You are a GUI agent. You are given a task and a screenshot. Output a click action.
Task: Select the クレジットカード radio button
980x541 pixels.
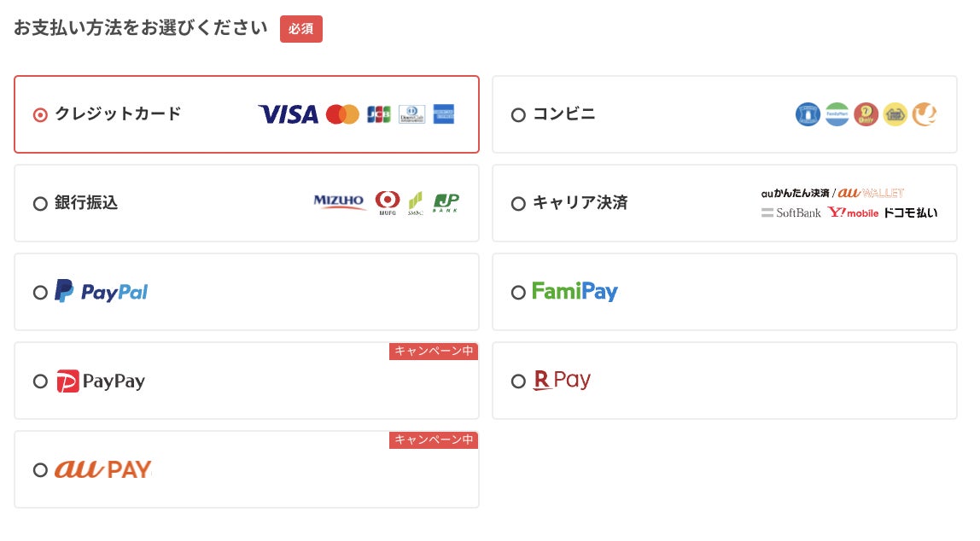point(40,114)
